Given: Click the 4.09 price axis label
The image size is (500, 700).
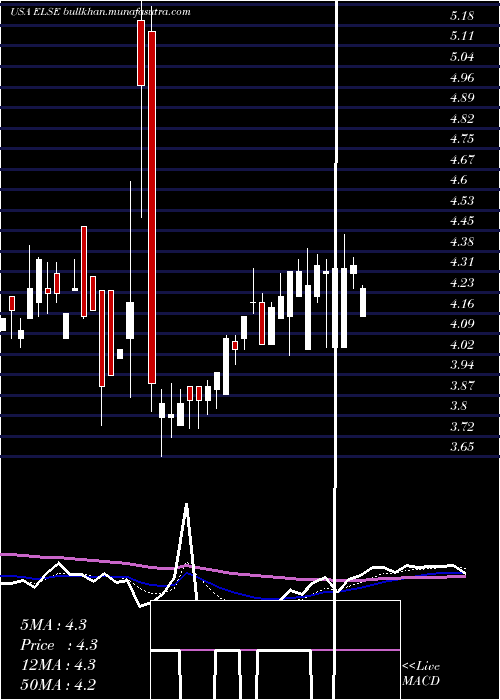Looking at the screenshot, I should [x=462, y=324].
